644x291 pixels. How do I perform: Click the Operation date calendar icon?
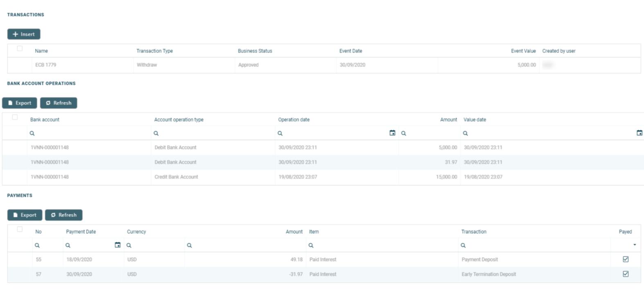point(392,133)
